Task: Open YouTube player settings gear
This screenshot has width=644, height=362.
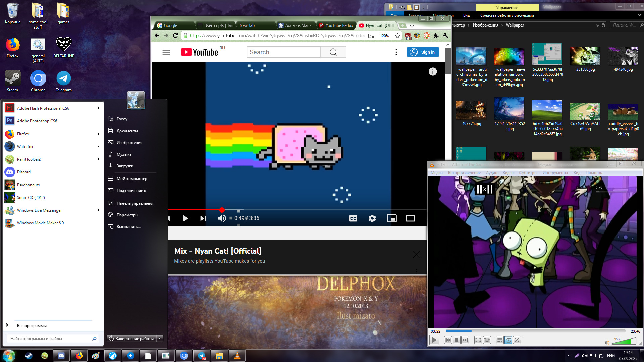Action: 372,218
